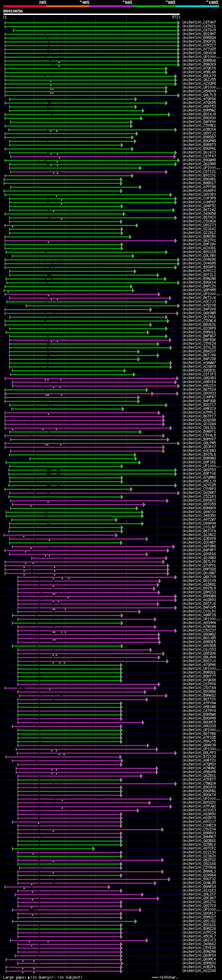Click the red 20% identity legend segment
The width and height of the screenshot is (222, 980).
(x=25, y=7)
